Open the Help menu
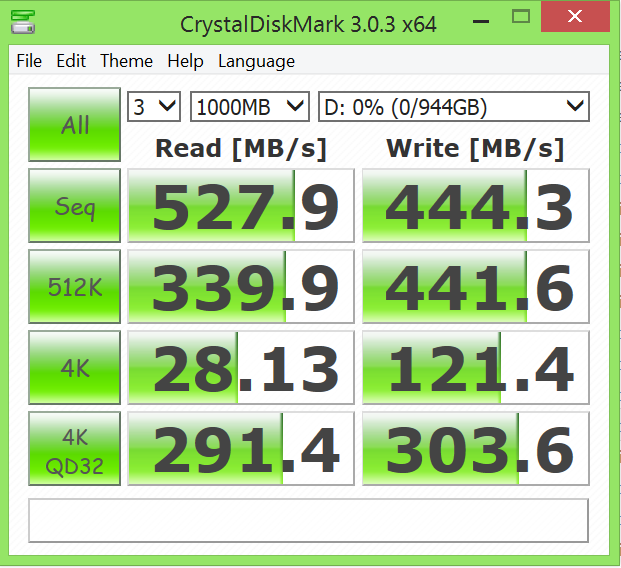Screen dimensions: 621x568 click(185, 61)
